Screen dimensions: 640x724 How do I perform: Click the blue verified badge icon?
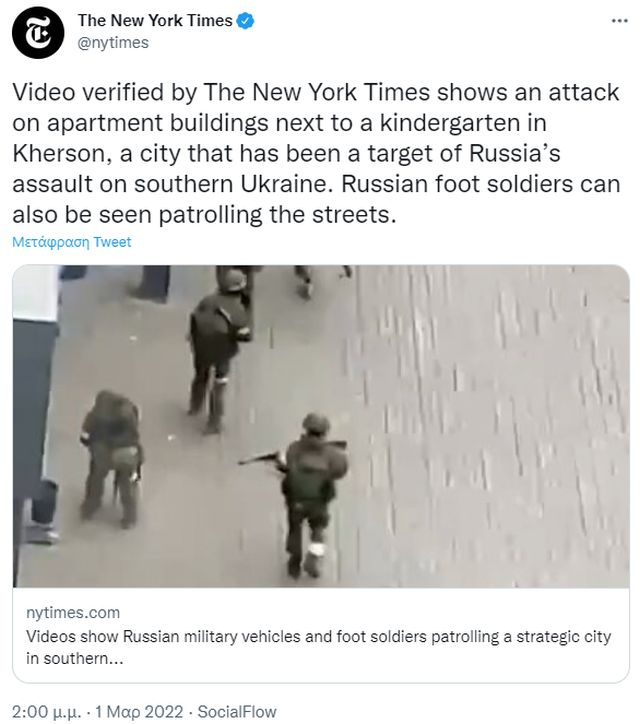point(245,21)
